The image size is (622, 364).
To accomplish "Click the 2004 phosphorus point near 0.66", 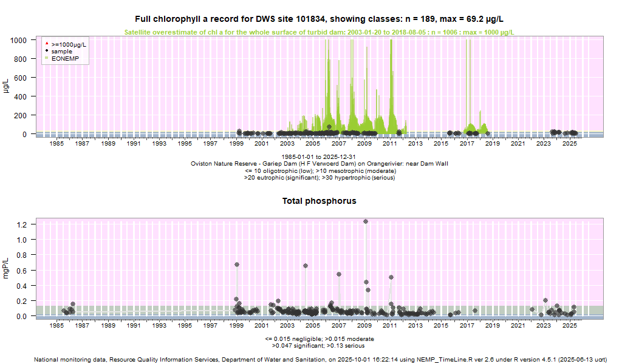I will tap(306, 266).
